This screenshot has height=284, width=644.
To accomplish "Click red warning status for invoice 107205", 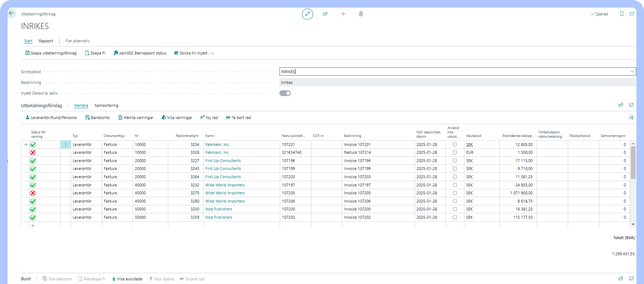I will pos(33,193).
